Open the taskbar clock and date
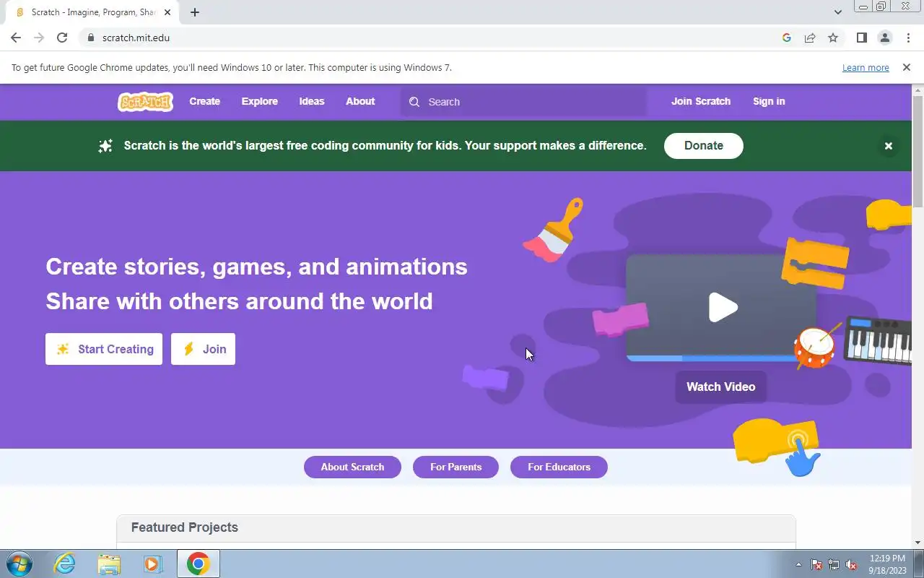 pos(887,564)
